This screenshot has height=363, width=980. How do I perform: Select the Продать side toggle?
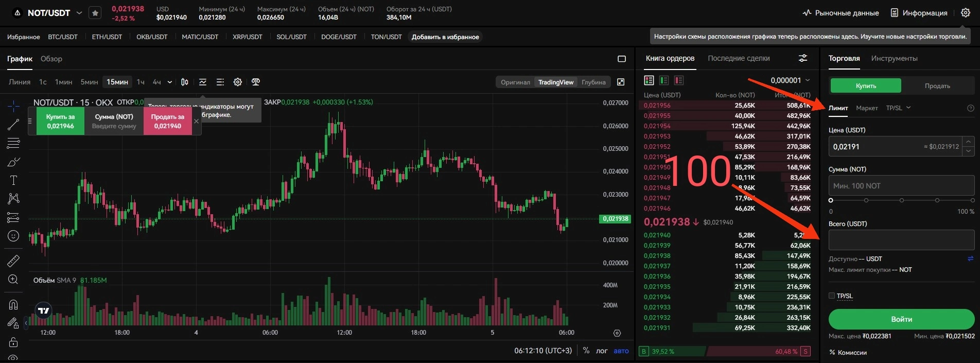(937, 85)
